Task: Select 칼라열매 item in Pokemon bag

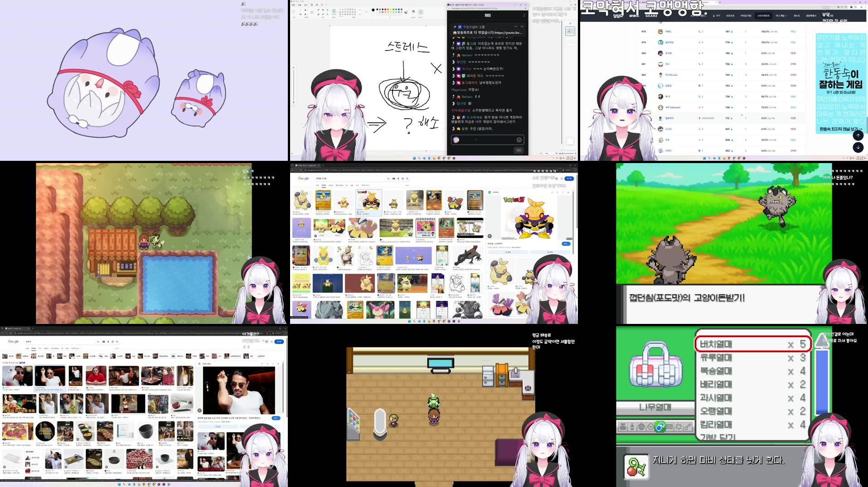Action: coord(752,424)
